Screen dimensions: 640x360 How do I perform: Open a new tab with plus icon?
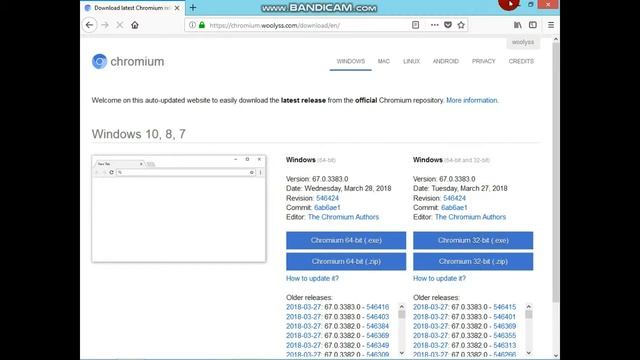[x=193, y=8]
